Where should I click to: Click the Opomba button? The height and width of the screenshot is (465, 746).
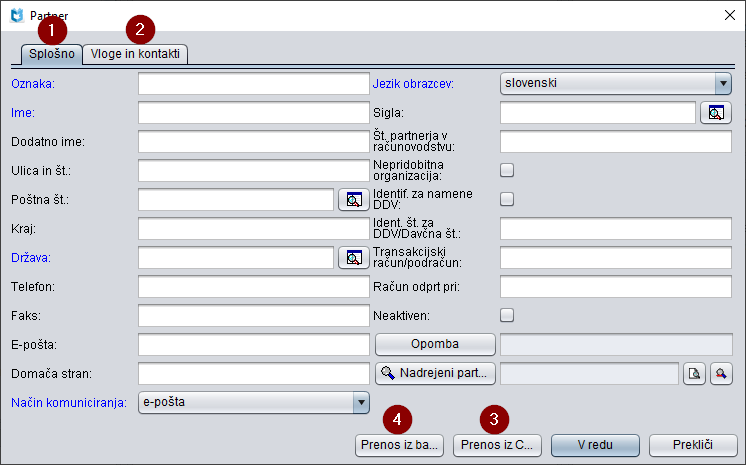435,344
